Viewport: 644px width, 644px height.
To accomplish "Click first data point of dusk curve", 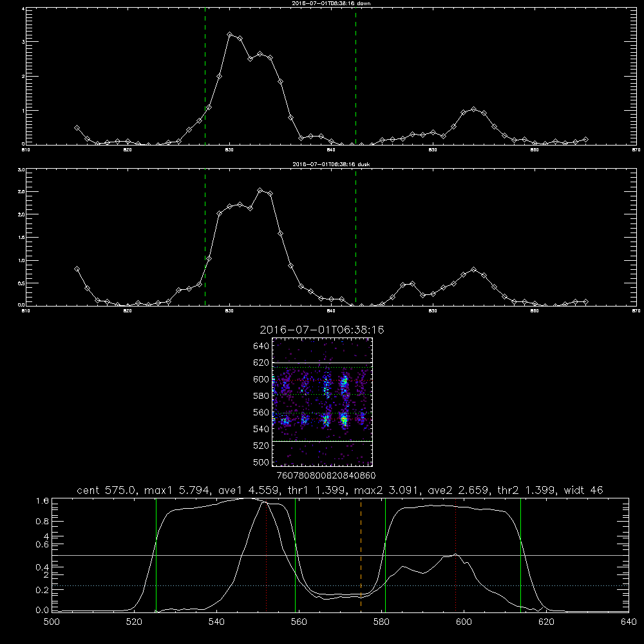I will pyautogui.click(x=77, y=269).
